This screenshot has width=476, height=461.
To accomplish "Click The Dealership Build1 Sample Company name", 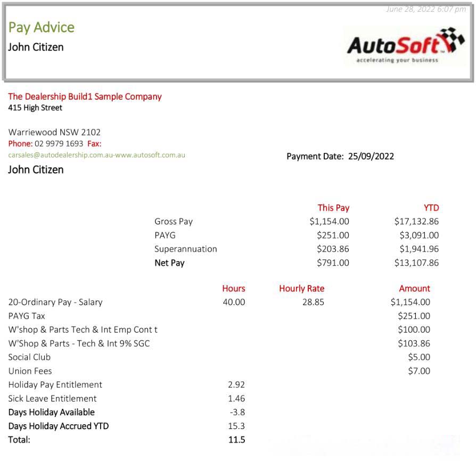I will [85, 96].
